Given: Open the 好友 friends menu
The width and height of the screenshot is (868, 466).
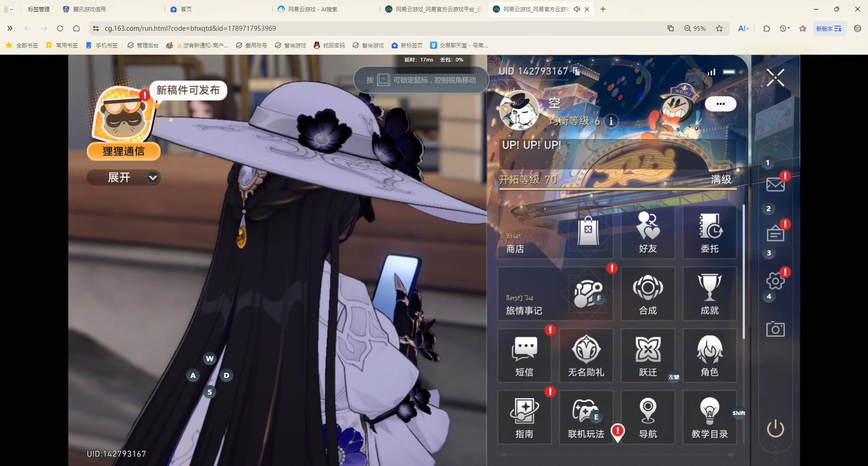Looking at the screenshot, I should coord(648,232).
